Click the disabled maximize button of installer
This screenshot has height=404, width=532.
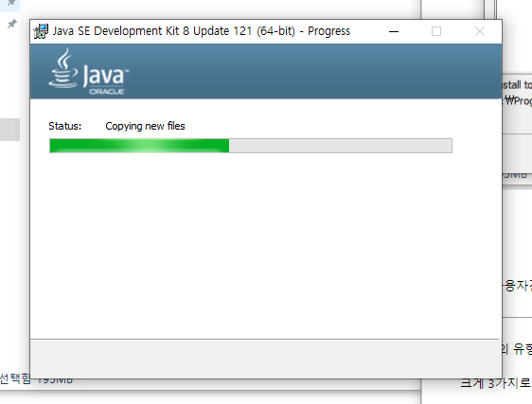436,31
